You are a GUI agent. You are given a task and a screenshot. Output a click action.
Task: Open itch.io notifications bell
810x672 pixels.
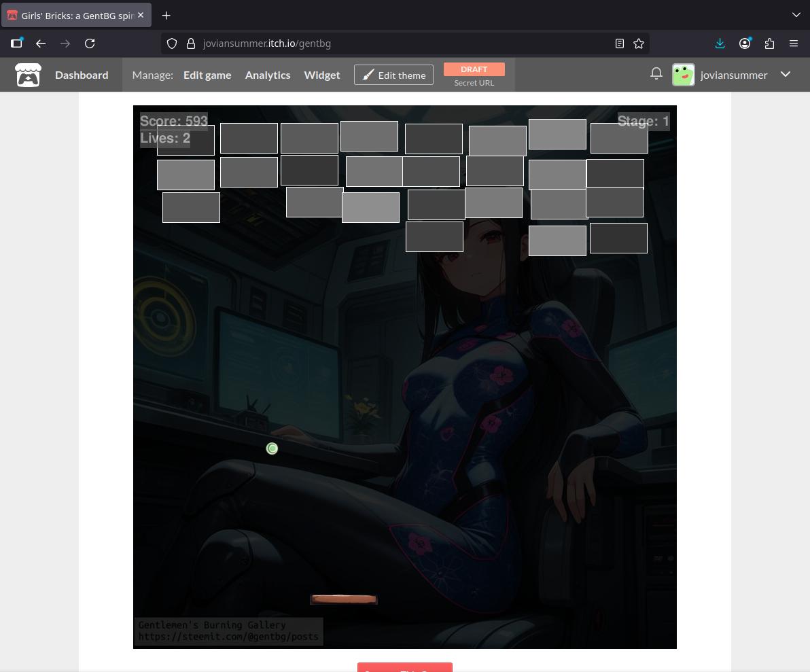656,73
